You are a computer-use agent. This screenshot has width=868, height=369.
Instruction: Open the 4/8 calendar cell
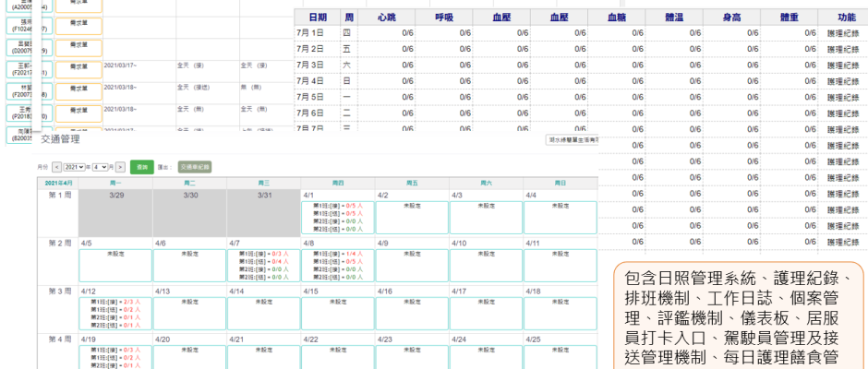[x=337, y=264]
